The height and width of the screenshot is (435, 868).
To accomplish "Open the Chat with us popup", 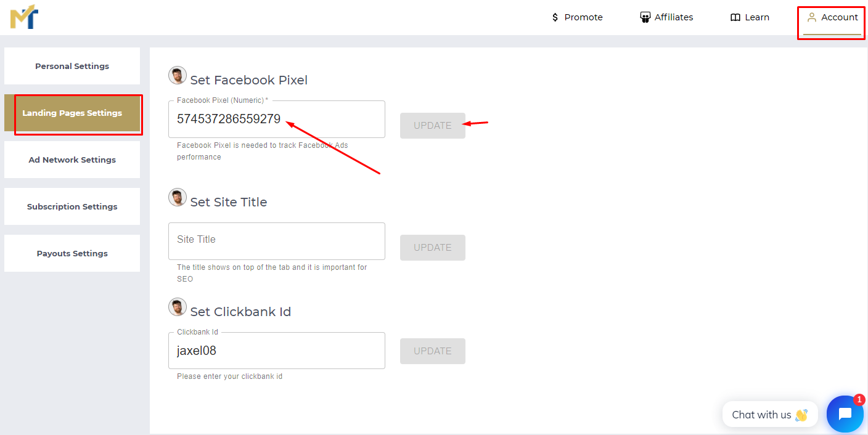I will pyautogui.click(x=770, y=415).
